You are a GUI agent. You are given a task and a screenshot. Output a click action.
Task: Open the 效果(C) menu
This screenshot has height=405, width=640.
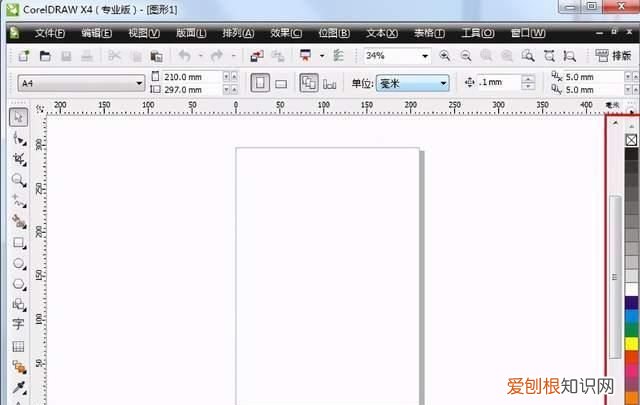pyautogui.click(x=286, y=32)
